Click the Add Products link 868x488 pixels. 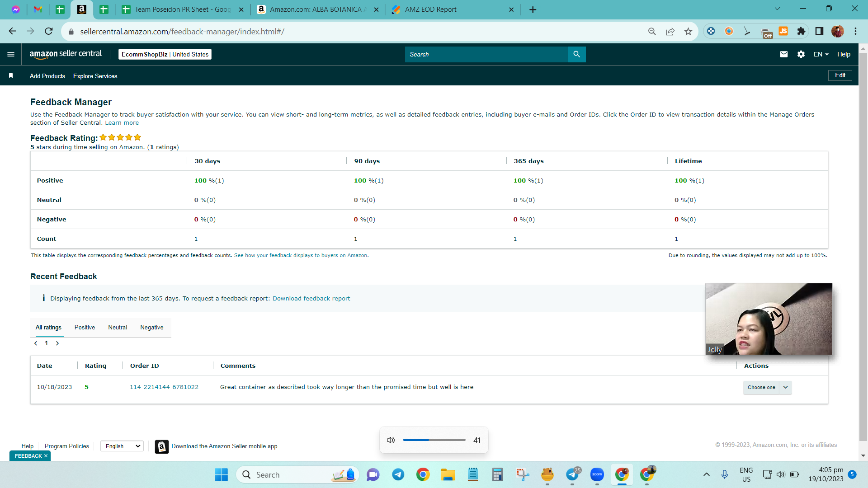[x=47, y=76]
